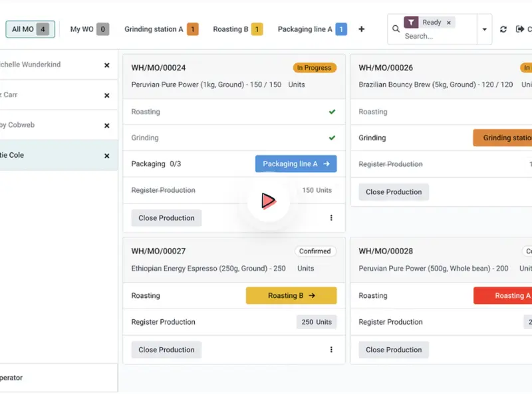Open the three-dot menu on WH/MO/00024
The image size is (532, 399).
(331, 218)
